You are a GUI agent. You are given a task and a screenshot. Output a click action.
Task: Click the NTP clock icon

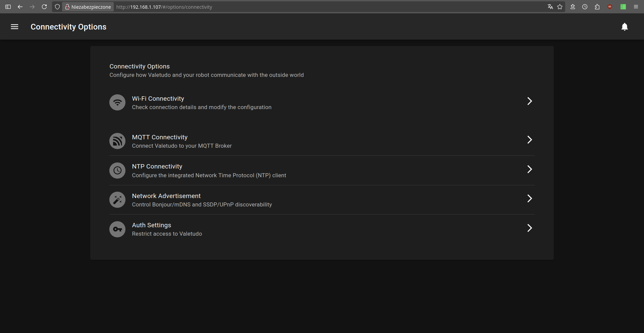117,171
